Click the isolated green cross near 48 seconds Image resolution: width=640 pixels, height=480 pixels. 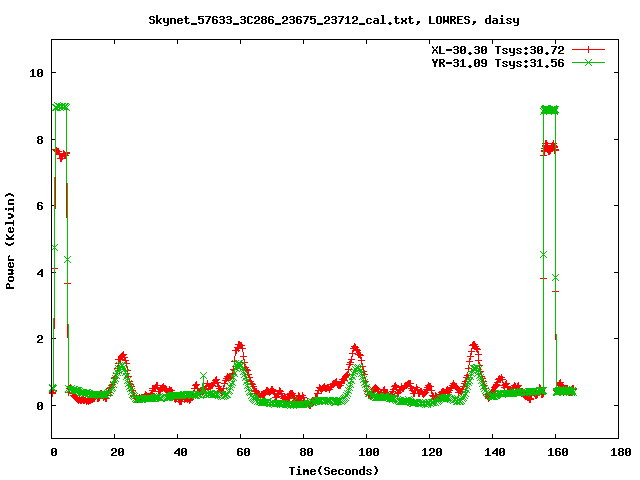coord(203,376)
